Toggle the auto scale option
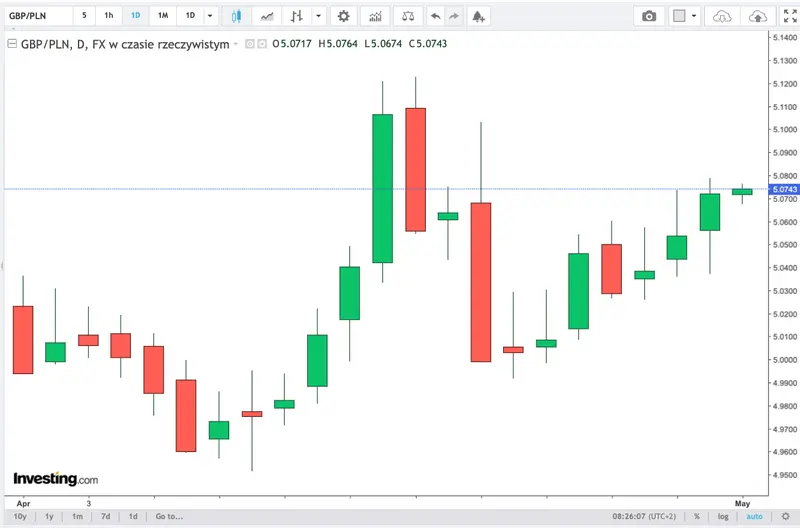This screenshot has height=528, width=800. pos(754,516)
